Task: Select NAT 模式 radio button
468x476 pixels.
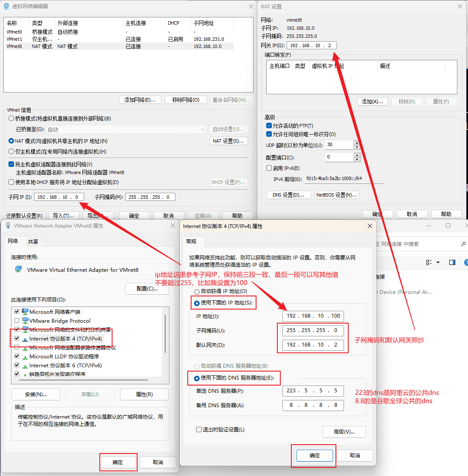Action: [11, 141]
